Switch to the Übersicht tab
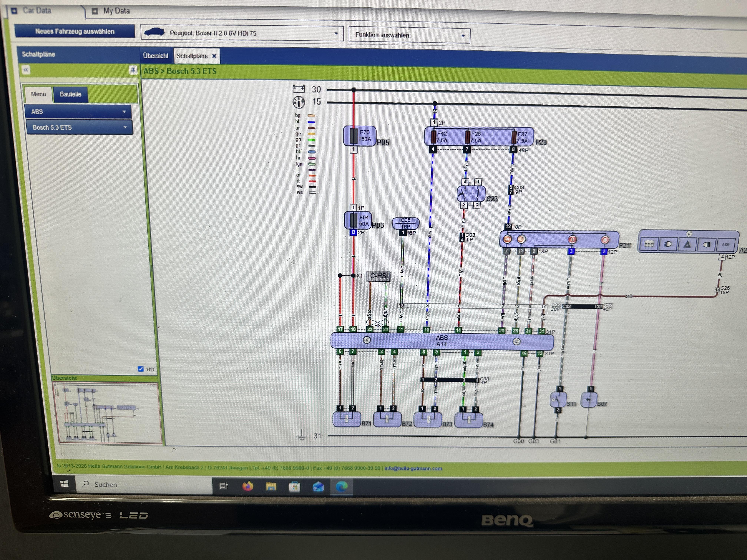Viewport: 747px width, 560px height. [155, 56]
